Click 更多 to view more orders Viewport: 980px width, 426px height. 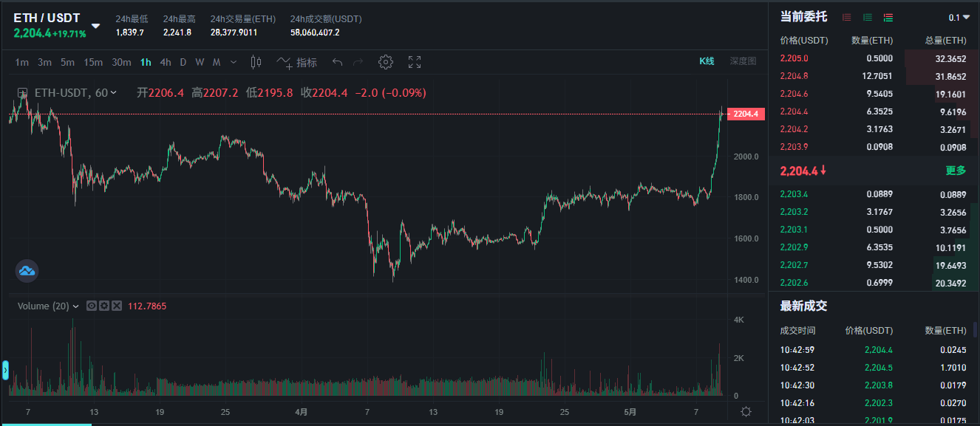956,171
